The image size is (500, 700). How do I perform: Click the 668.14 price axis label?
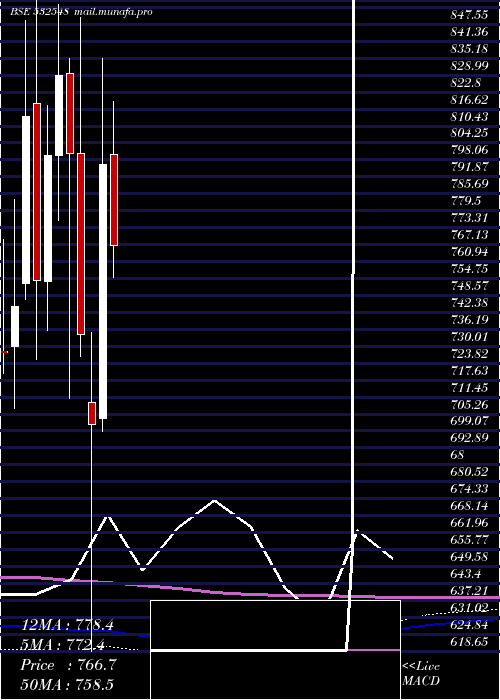(x=469, y=506)
